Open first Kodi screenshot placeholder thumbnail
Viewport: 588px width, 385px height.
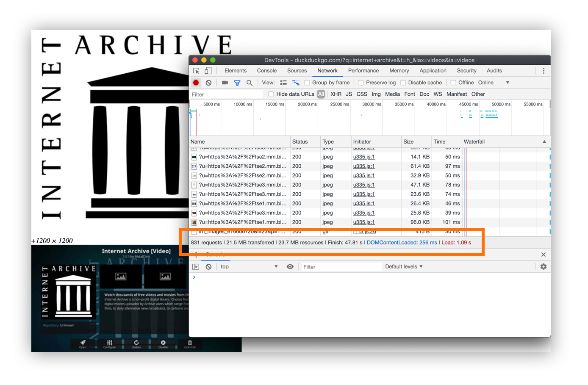click(x=121, y=277)
